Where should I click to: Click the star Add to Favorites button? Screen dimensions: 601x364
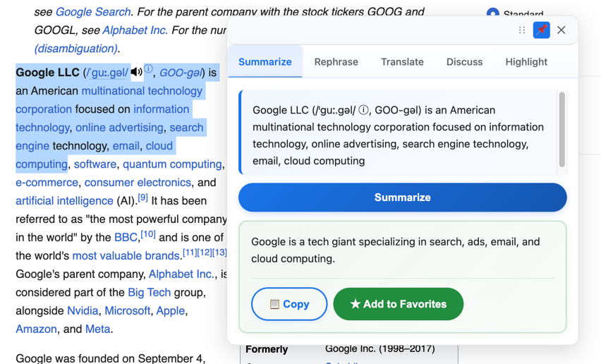click(x=399, y=304)
